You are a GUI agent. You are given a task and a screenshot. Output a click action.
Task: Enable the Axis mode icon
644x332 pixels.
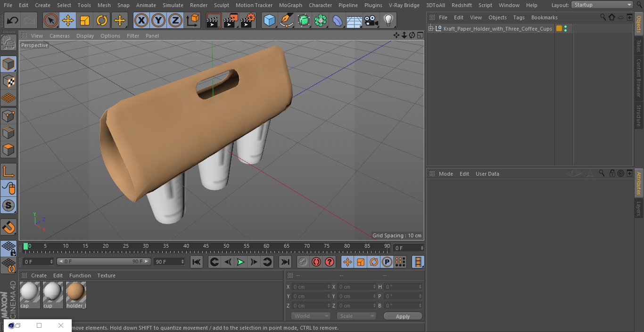click(x=8, y=172)
